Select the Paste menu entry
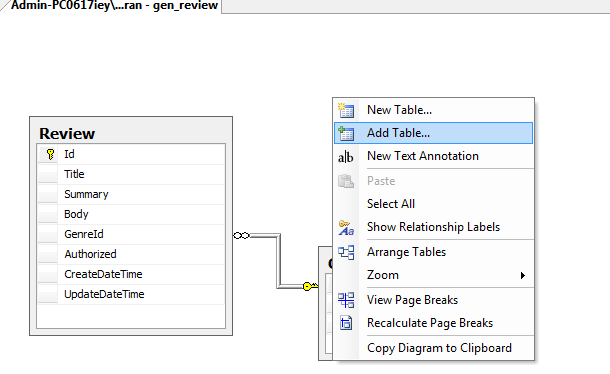The width and height of the screenshot is (610, 374). pos(433,181)
